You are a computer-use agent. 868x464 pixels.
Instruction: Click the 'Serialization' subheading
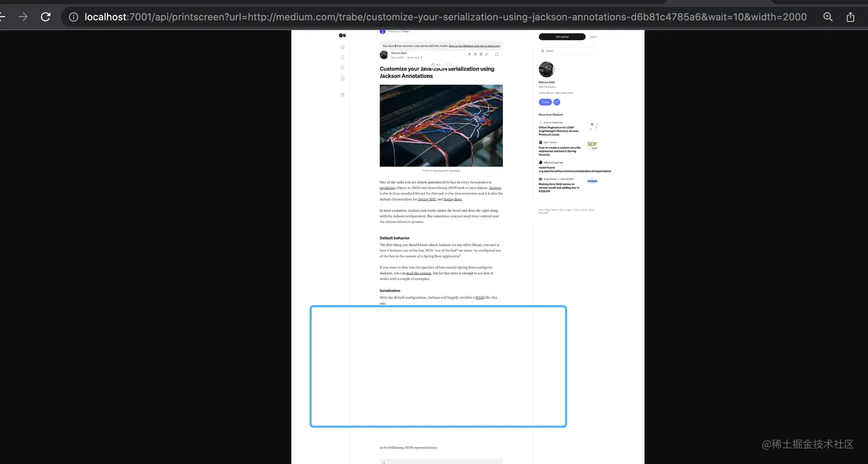click(x=390, y=291)
